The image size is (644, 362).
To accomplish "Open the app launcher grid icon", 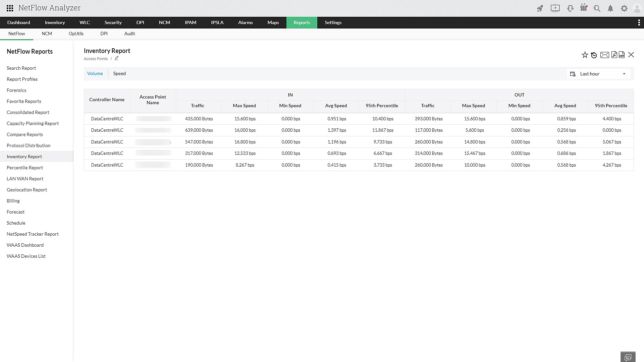I will pos(10,8).
